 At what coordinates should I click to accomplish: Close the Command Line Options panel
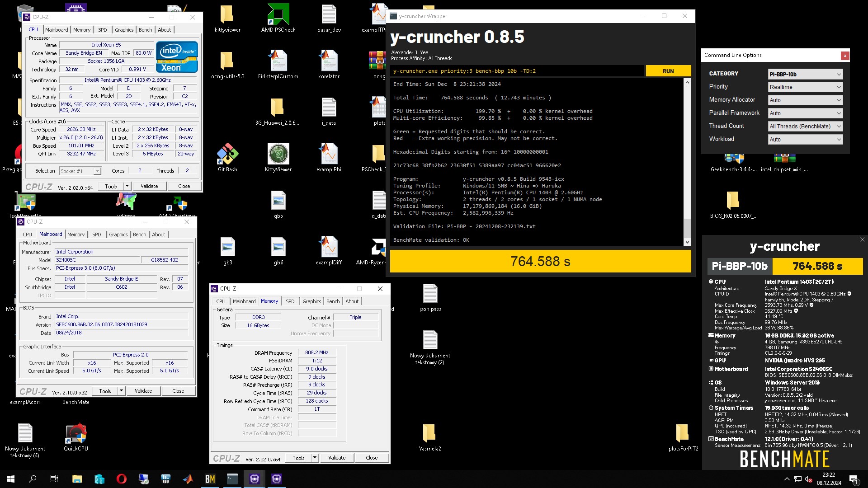coord(844,56)
